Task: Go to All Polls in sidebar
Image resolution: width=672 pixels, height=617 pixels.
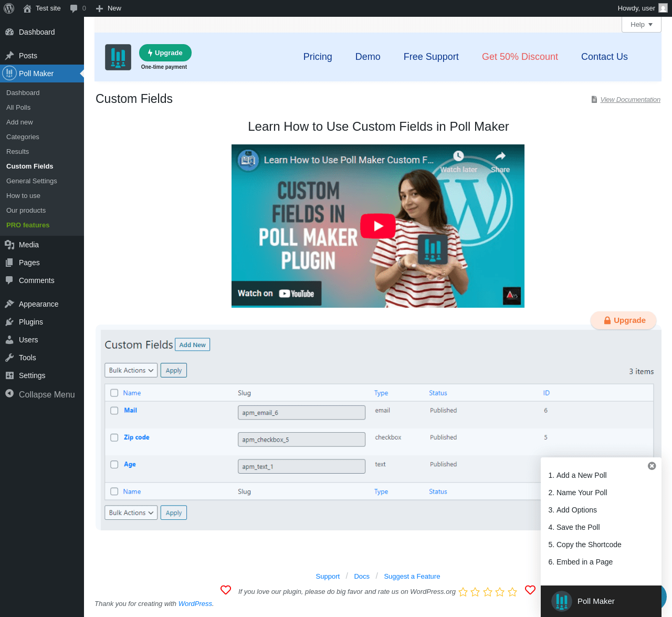Action: click(x=18, y=108)
